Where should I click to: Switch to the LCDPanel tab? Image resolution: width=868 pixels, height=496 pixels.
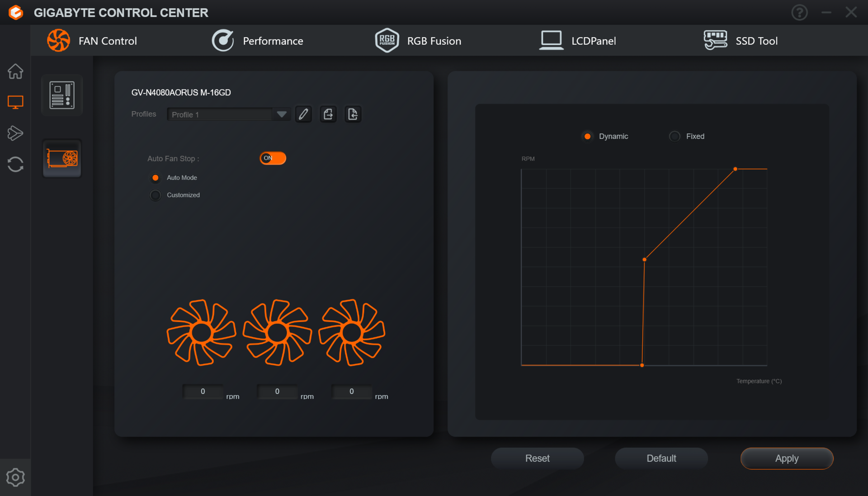tap(577, 41)
